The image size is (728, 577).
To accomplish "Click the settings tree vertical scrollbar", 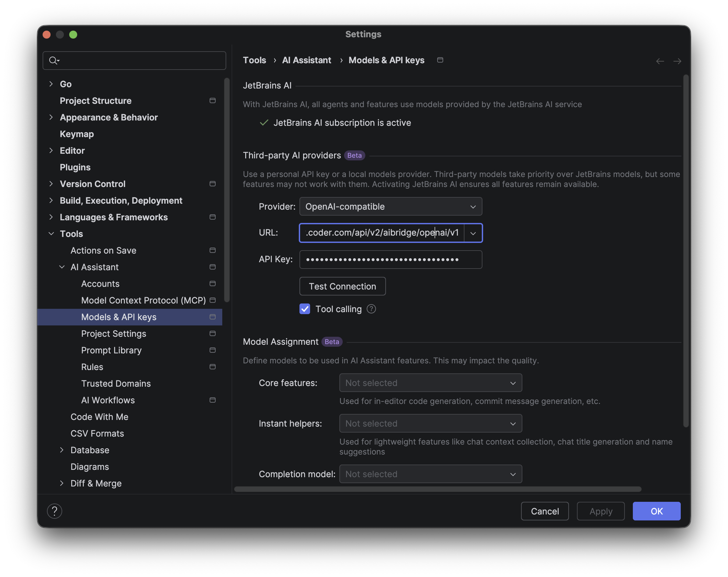I will (227, 190).
